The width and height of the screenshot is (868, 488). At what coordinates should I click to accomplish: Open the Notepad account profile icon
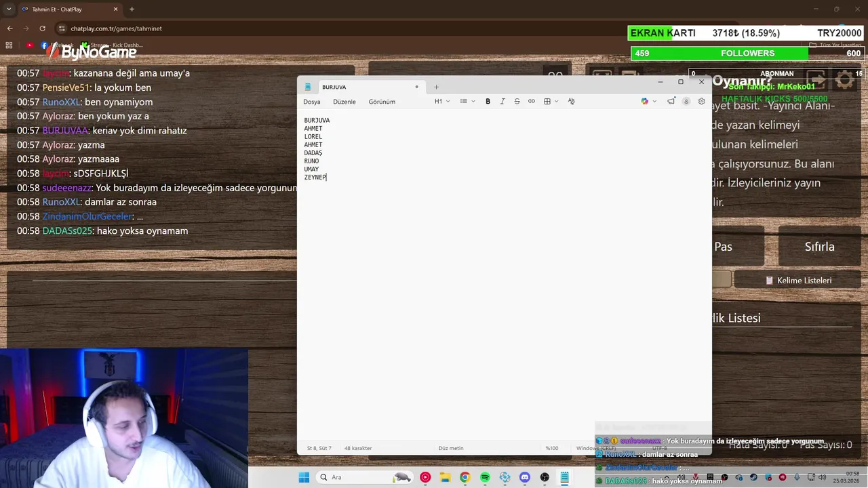686,102
